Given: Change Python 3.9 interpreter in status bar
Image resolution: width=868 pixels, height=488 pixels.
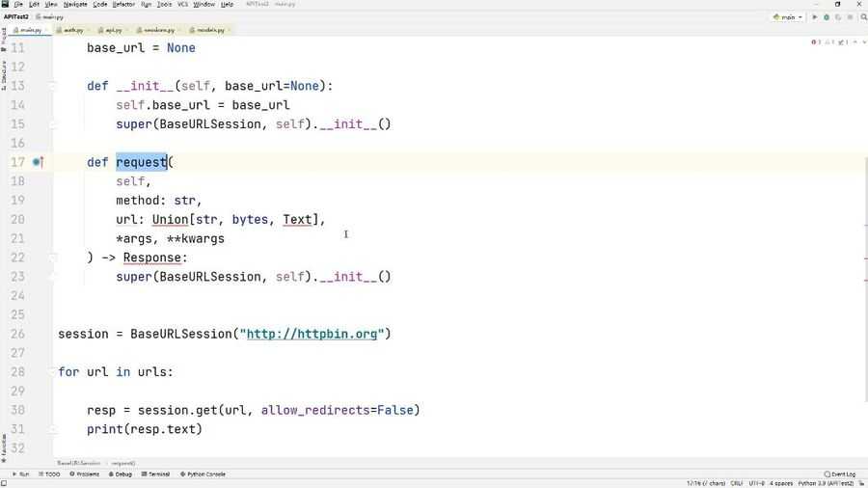Looking at the screenshot, I should [x=826, y=483].
